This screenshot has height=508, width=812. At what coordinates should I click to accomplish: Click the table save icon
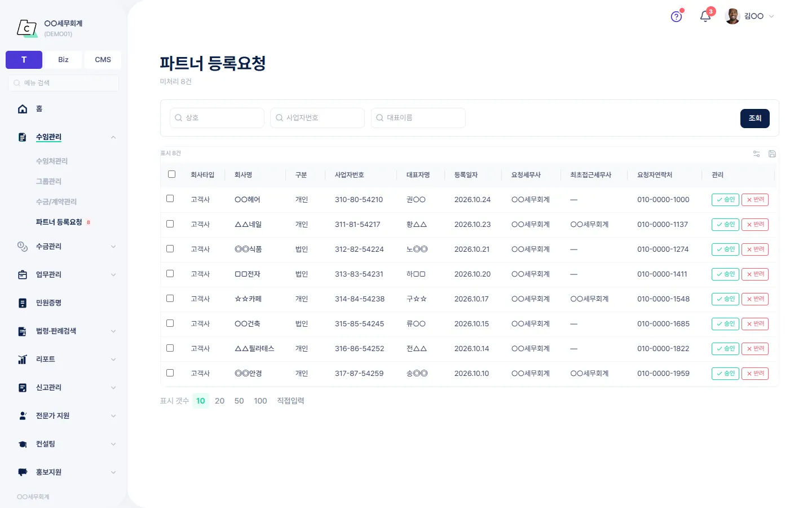tap(773, 154)
